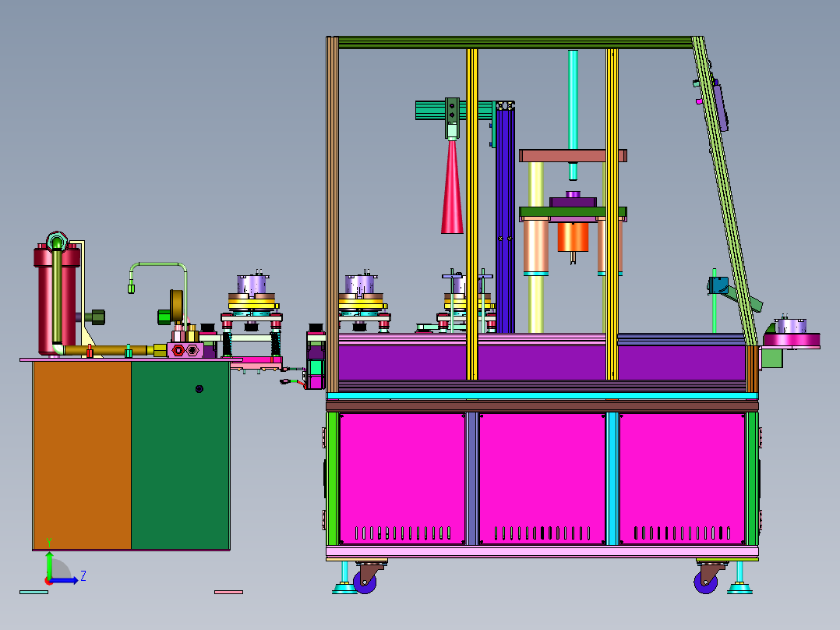Click the blue Z axis label on triad
840x630 pixels.
point(83,576)
